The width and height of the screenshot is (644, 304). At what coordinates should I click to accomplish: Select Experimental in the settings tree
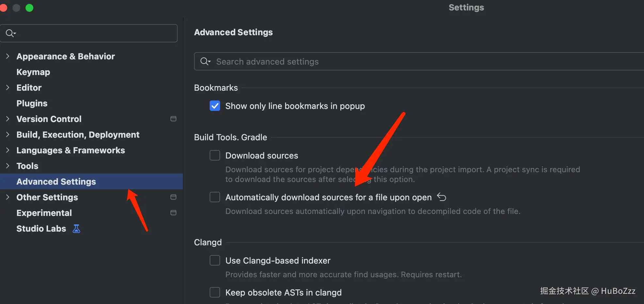pyautogui.click(x=44, y=213)
